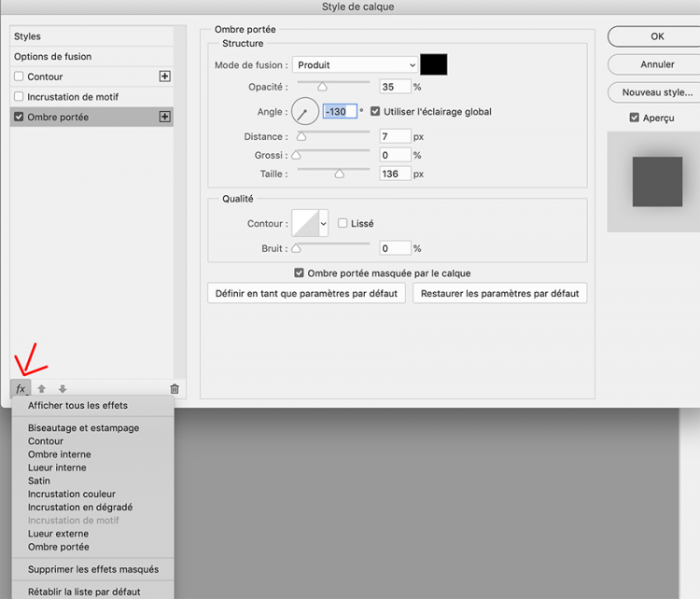Screen dimensions: 700x599
Task: Toggle the Aperçu preview checkbox
Action: [635, 118]
